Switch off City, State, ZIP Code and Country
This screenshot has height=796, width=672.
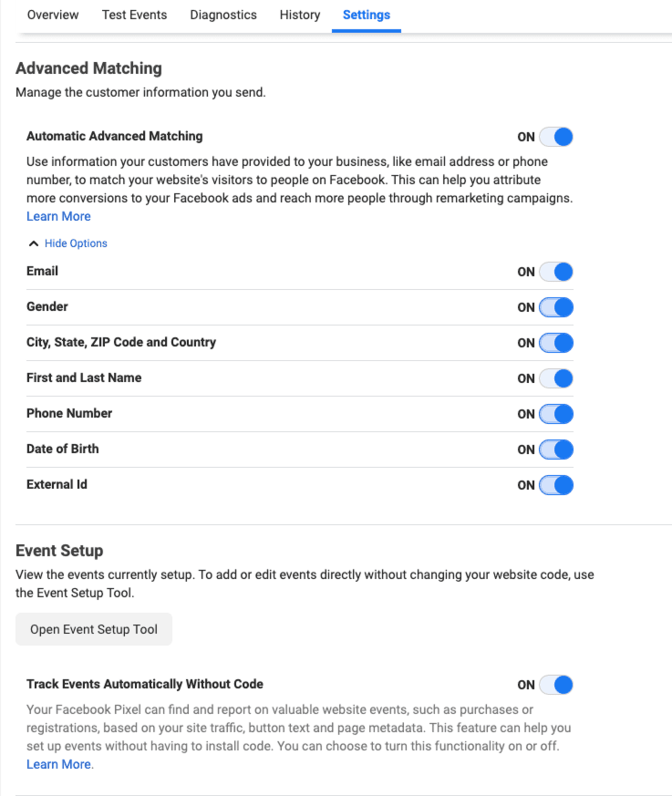[x=556, y=343]
